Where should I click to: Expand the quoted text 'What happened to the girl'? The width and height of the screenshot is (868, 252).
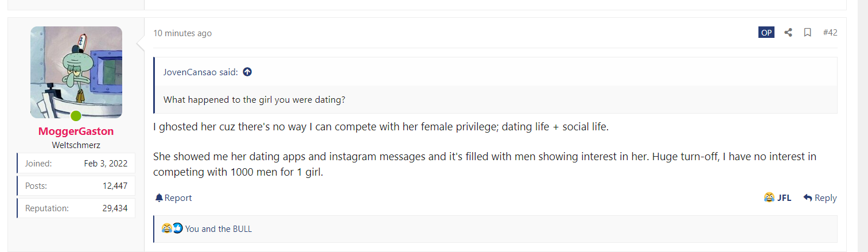pyautogui.click(x=254, y=99)
